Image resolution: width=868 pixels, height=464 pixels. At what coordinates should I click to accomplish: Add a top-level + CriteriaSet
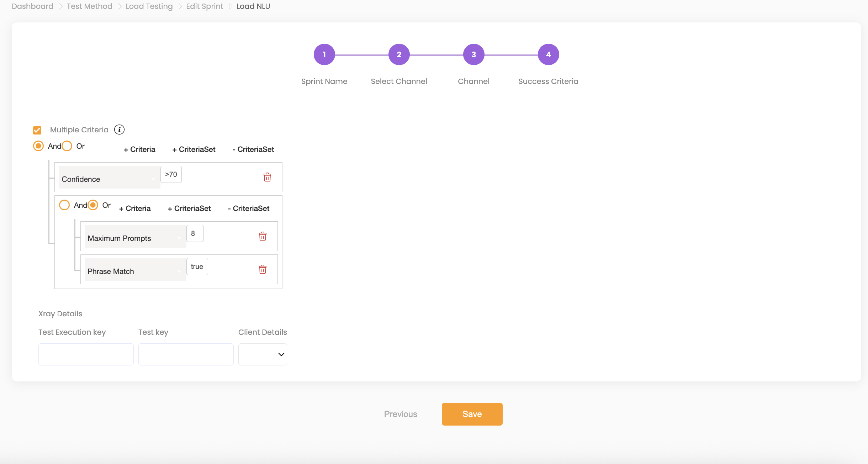coord(194,149)
